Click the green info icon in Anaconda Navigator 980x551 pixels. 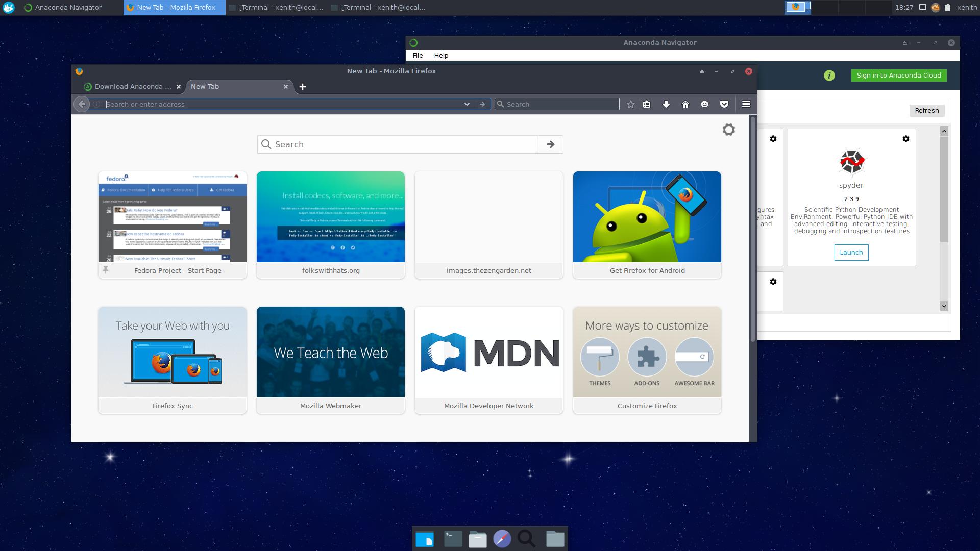(x=829, y=76)
